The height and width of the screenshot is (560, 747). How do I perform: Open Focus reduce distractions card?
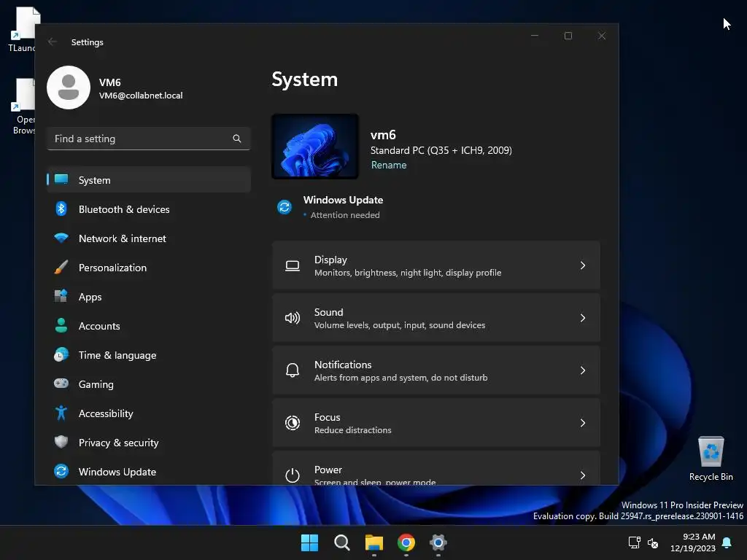click(436, 422)
